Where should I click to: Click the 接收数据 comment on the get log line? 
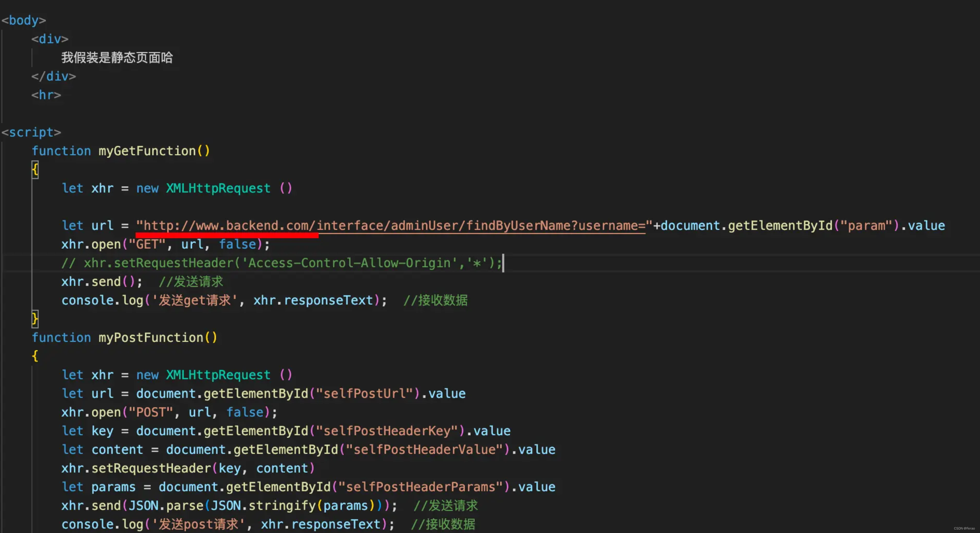point(435,300)
